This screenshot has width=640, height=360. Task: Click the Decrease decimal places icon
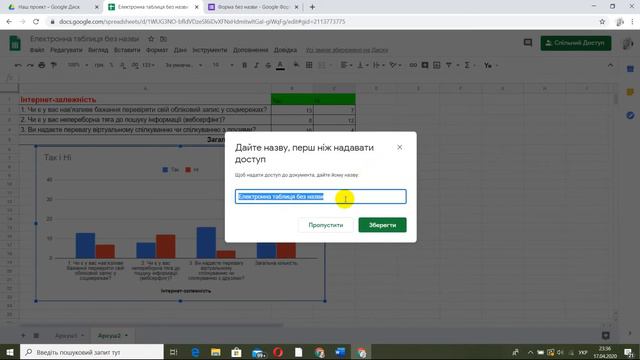point(123,65)
